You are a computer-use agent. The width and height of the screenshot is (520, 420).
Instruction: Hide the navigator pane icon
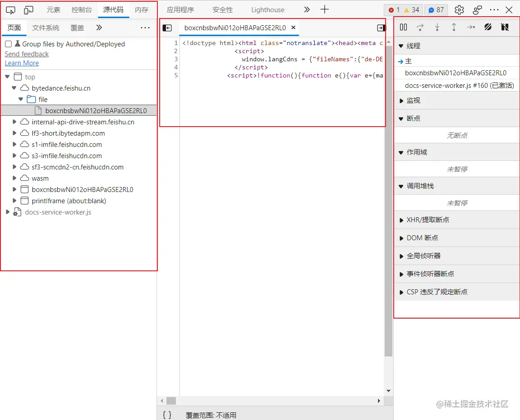tap(167, 28)
